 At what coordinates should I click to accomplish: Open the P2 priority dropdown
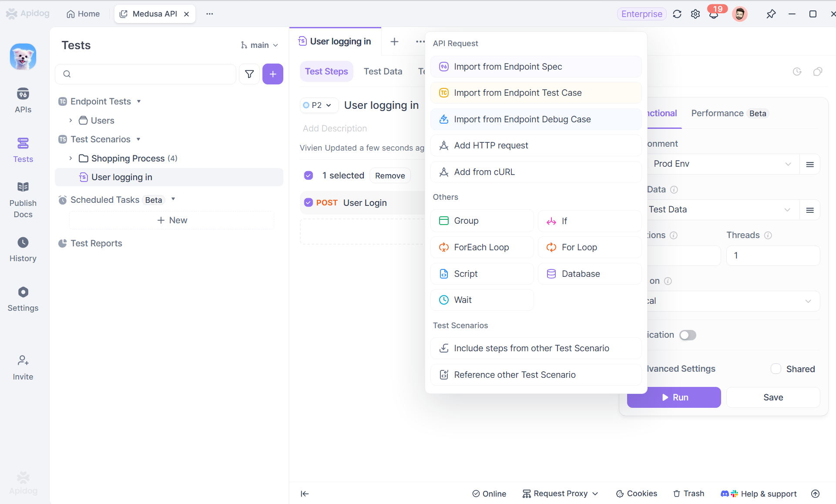point(318,105)
